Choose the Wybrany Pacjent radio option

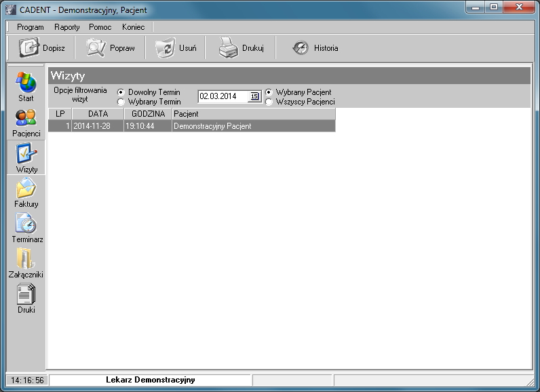(269, 92)
